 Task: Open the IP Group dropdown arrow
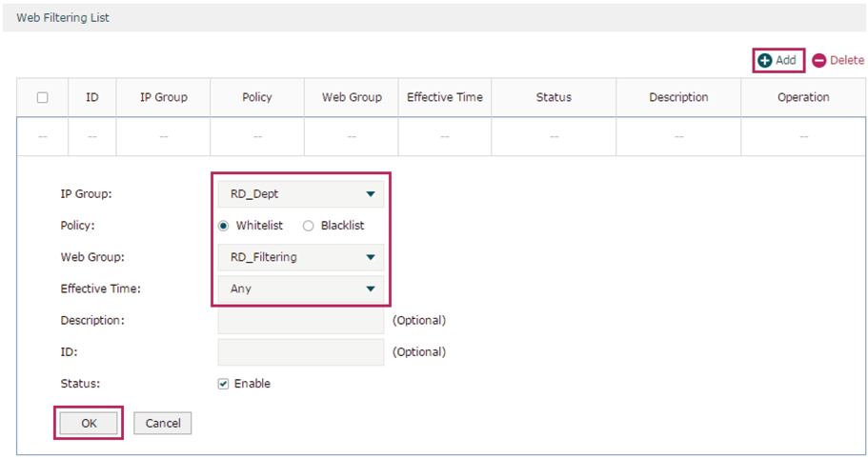coord(371,194)
